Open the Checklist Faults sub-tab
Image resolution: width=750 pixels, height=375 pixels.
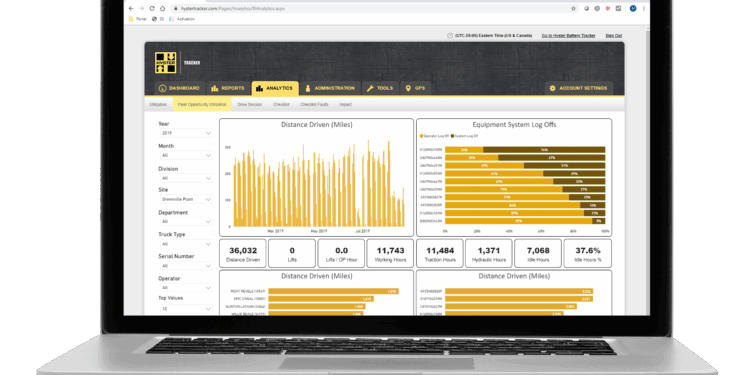pos(314,104)
